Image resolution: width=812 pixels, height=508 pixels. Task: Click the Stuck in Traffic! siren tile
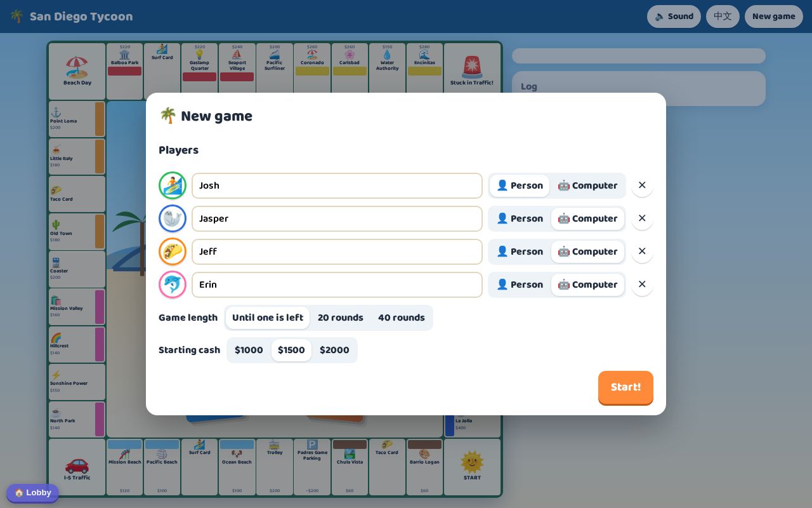point(472,71)
